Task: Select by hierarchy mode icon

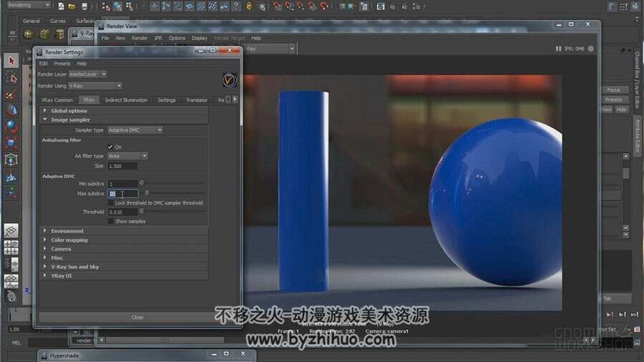Action: (x=106, y=6)
